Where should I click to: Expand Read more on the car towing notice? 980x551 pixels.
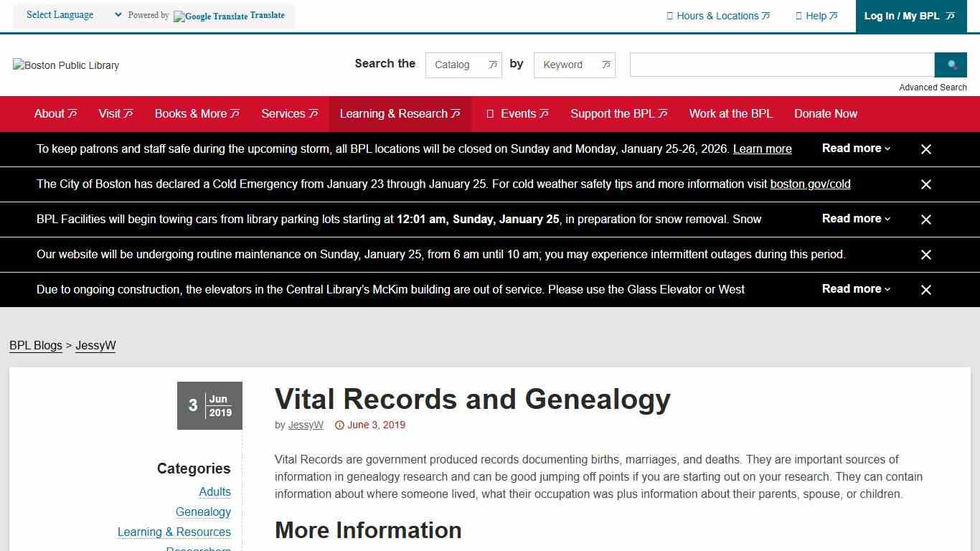coord(855,219)
